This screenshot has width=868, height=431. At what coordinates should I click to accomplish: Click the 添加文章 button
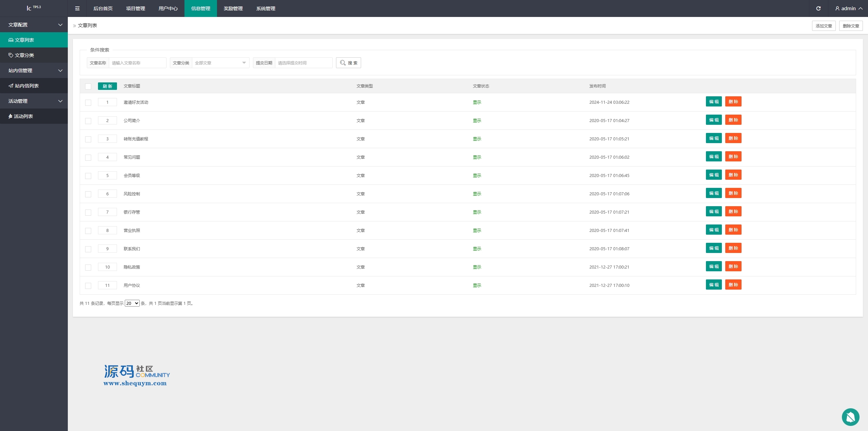click(824, 26)
